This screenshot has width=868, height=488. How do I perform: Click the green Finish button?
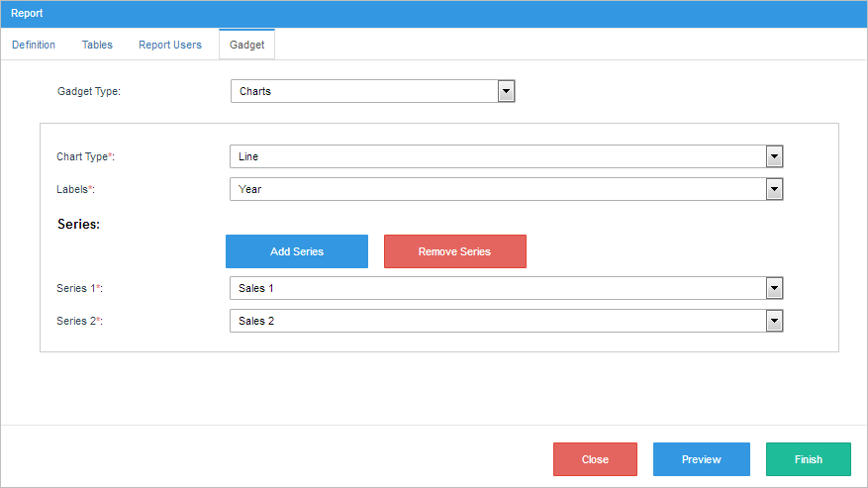[x=808, y=459]
